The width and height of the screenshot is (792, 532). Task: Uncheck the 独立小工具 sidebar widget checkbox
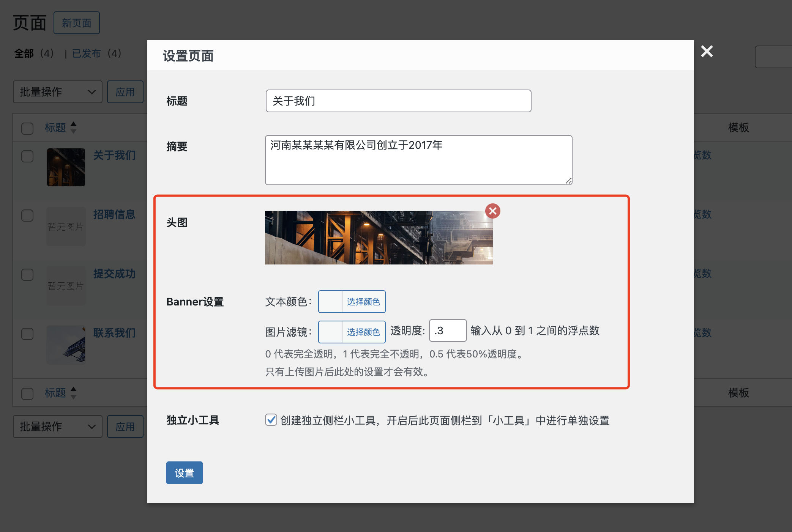click(x=271, y=420)
